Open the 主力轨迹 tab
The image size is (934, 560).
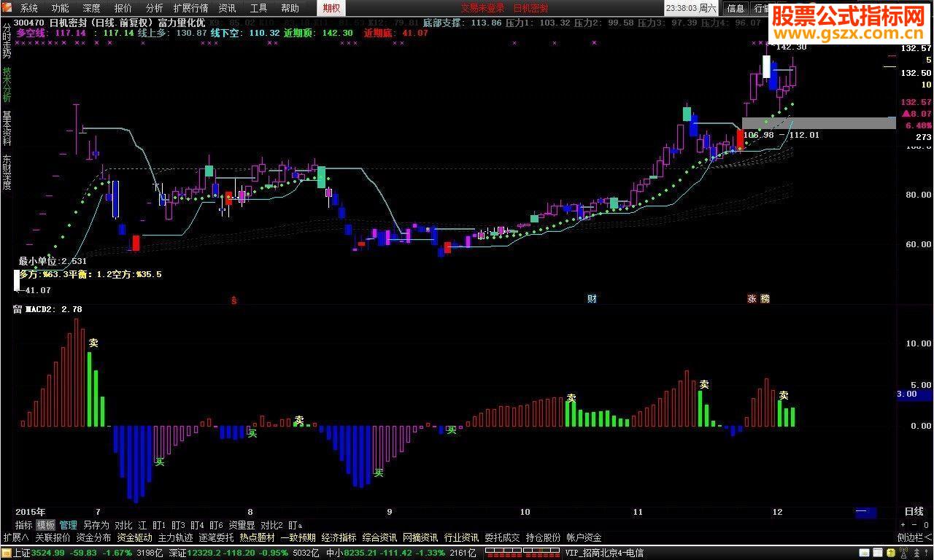point(175,537)
